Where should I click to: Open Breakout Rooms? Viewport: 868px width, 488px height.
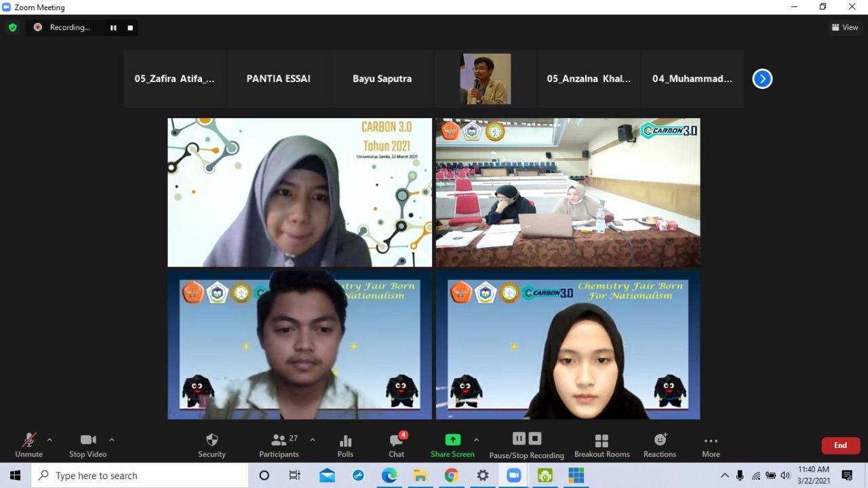[x=601, y=445]
